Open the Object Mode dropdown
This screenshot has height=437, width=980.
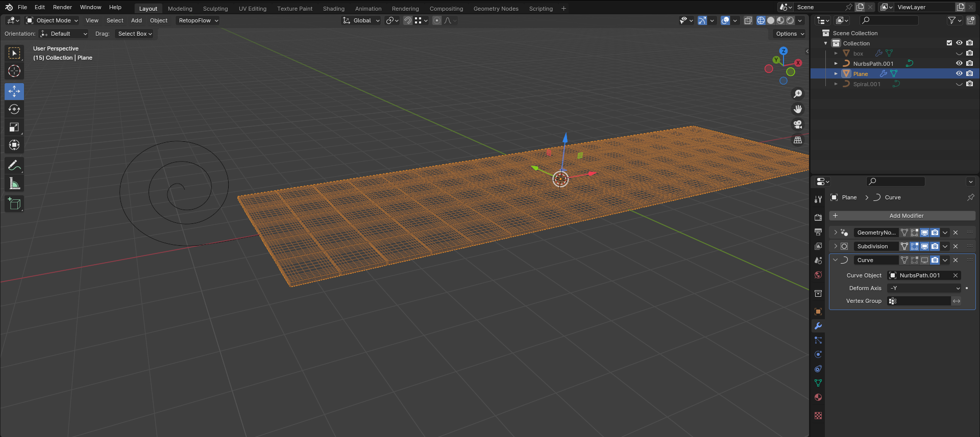(x=52, y=20)
